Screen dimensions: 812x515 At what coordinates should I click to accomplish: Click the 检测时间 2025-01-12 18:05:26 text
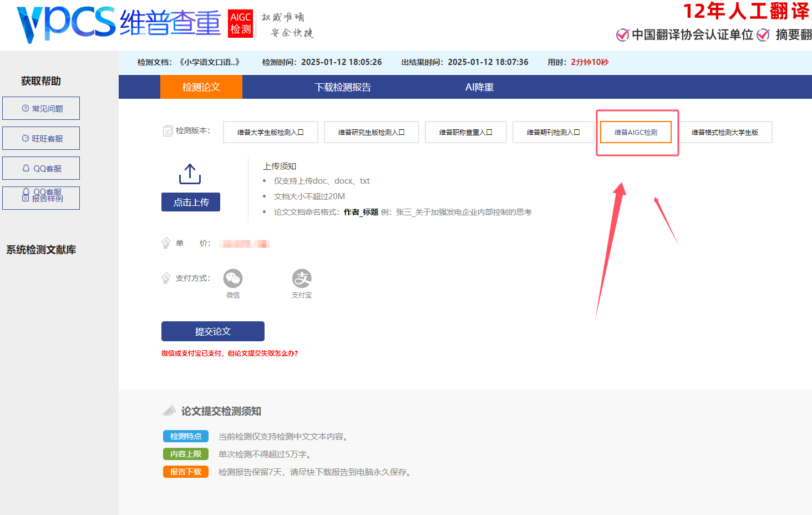coord(322,62)
